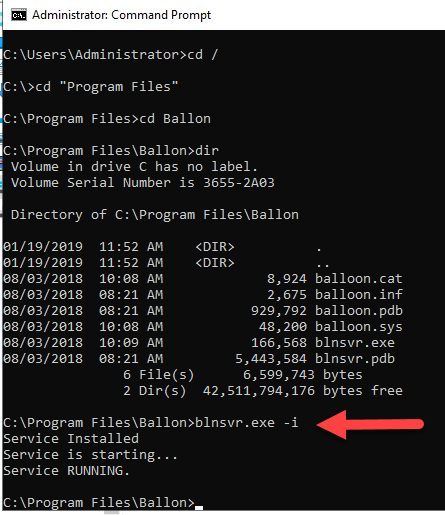Viewport: 445px width, 515px height.
Task: Click the Administrator: Command Prompt title text
Action: [121, 15]
